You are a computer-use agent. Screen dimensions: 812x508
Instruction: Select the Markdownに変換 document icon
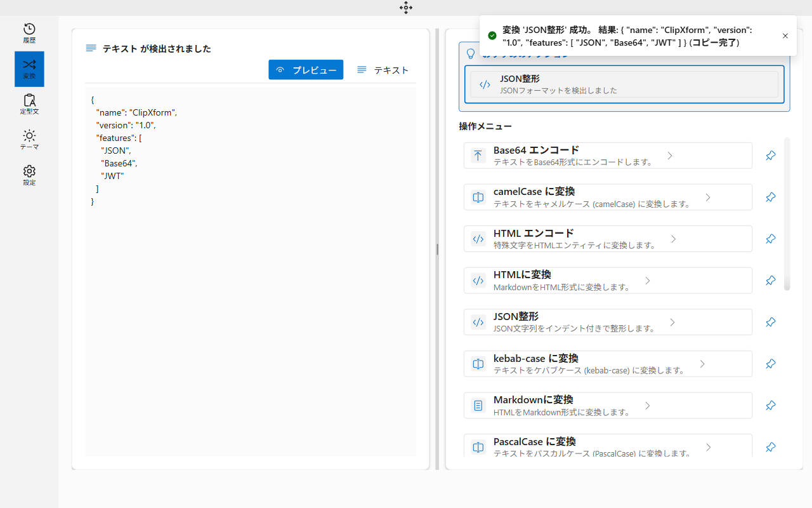point(478,405)
